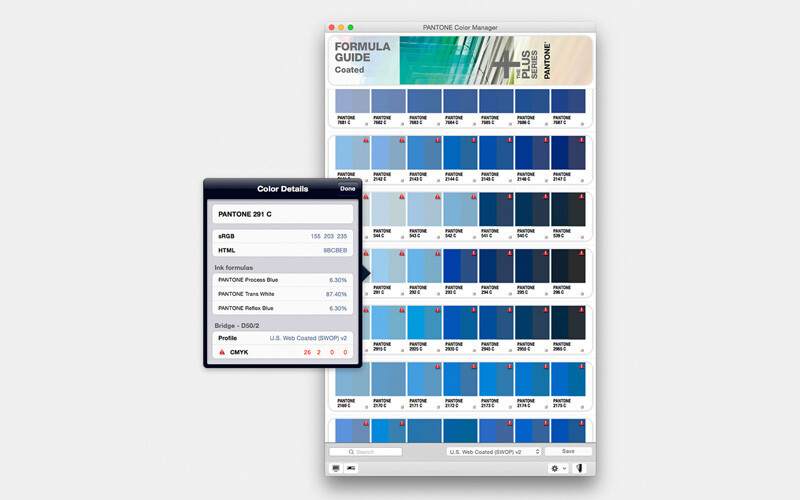Screen dimensions: 800x500
Task: Click the Formula Guide Coated header banner
Action: pos(460,60)
